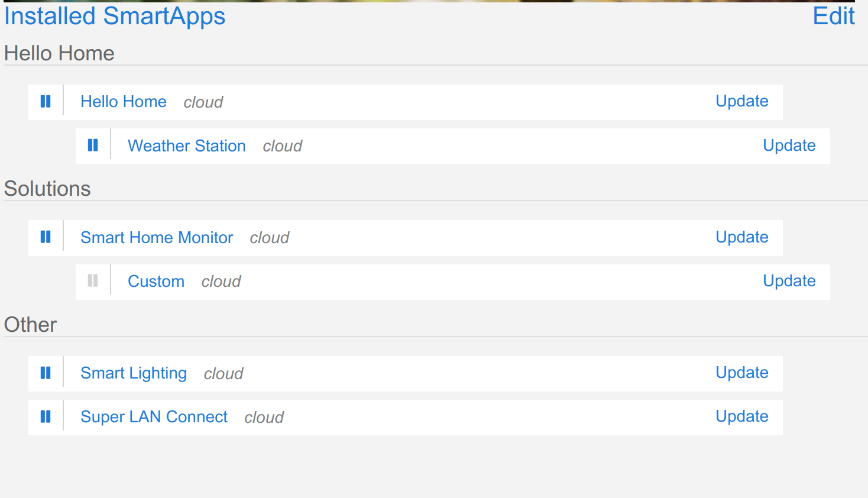The width and height of the screenshot is (868, 498).
Task: Click the cloud label beside Custom
Action: [221, 282]
